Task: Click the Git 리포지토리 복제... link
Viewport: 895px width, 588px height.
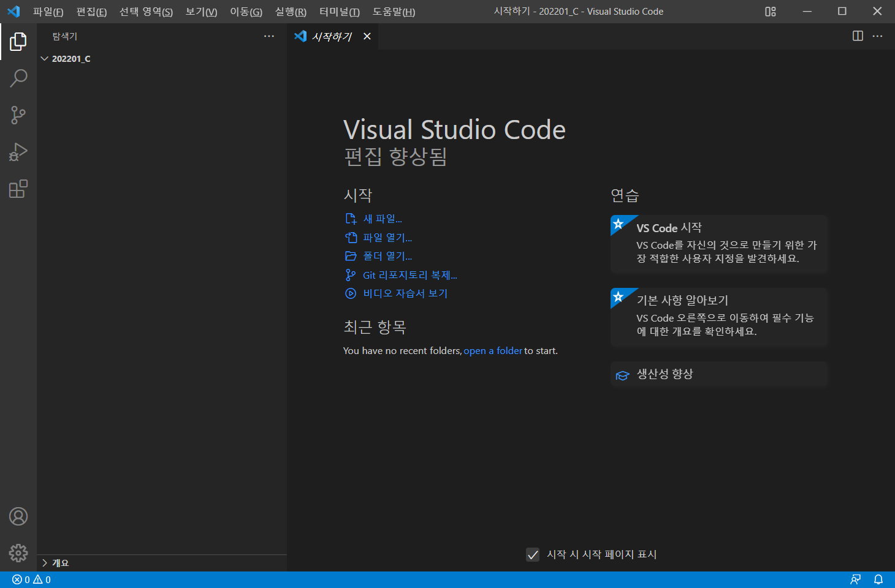Action: coord(410,275)
